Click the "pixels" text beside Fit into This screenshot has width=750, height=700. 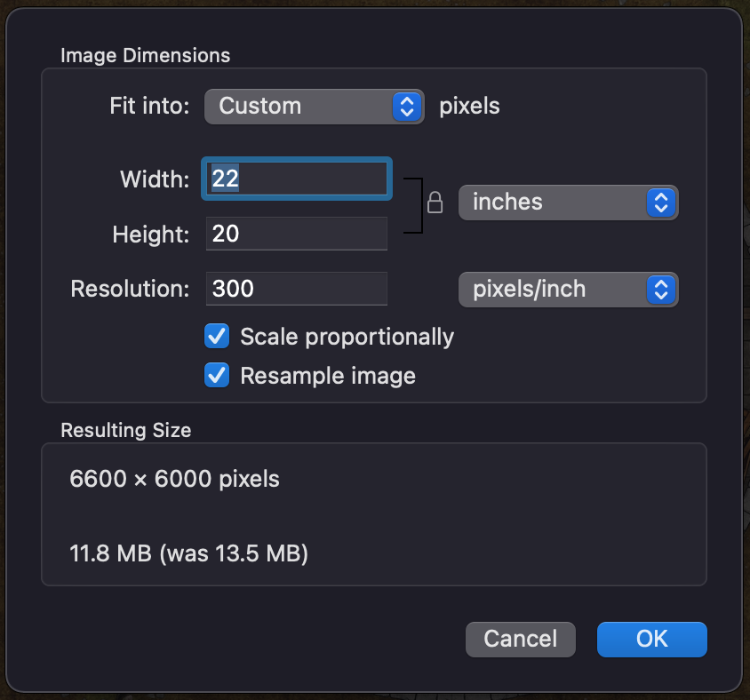pos(469,107)
